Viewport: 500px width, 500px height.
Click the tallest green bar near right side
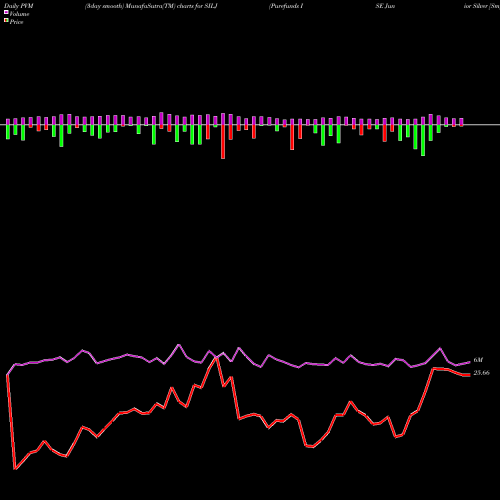[x=423, y=140]
